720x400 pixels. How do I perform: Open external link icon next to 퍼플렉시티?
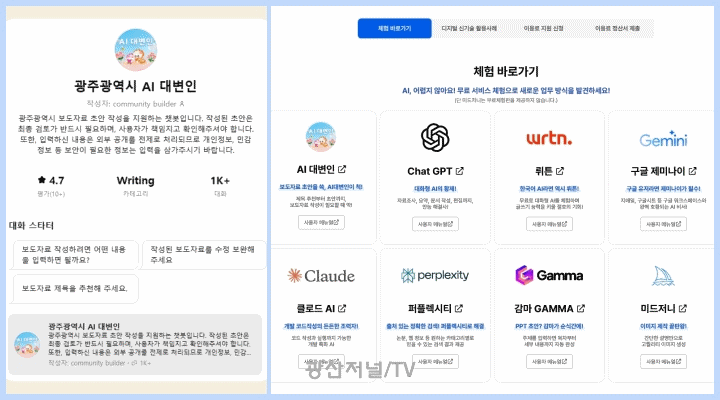pos(459,308)
